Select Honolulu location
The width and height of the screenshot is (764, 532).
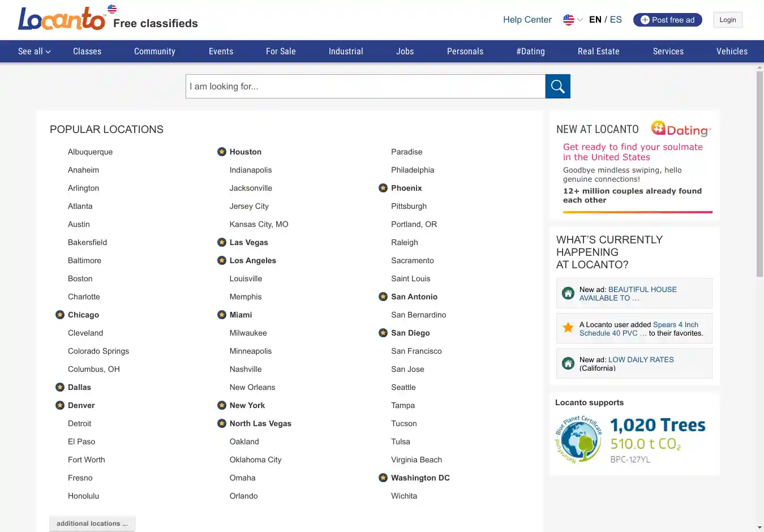pyautogui.click(x=83, y=496)
